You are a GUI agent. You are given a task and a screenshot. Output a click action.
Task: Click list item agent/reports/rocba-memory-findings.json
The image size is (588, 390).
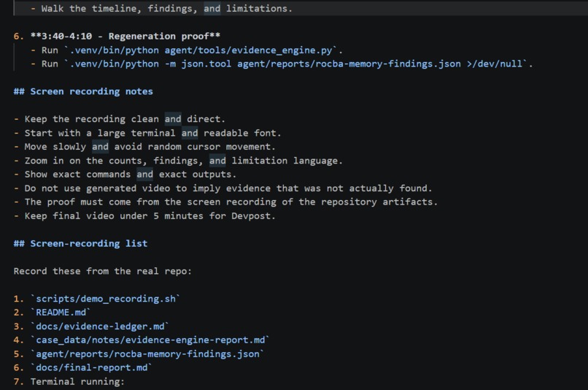pyautogui.click(x=139, y=354)
